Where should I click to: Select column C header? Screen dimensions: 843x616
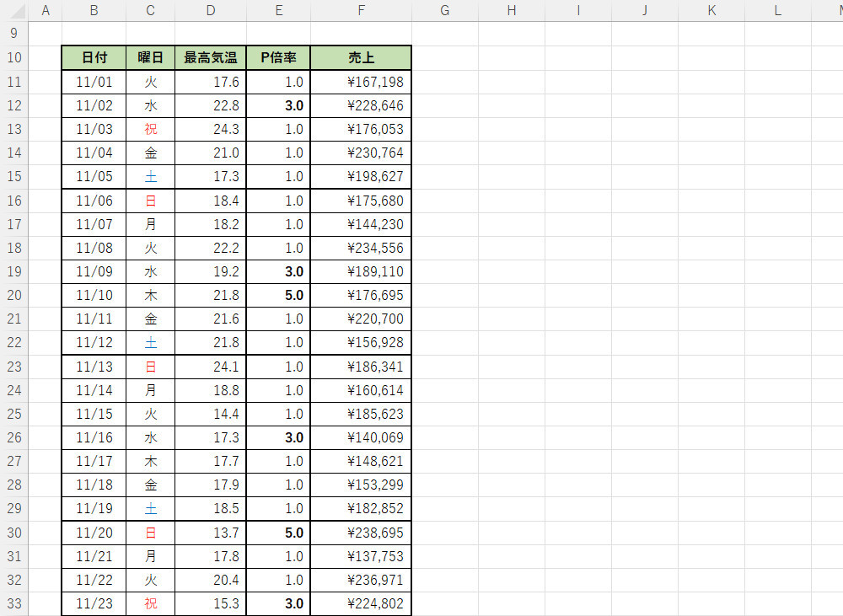click(151, 11)
